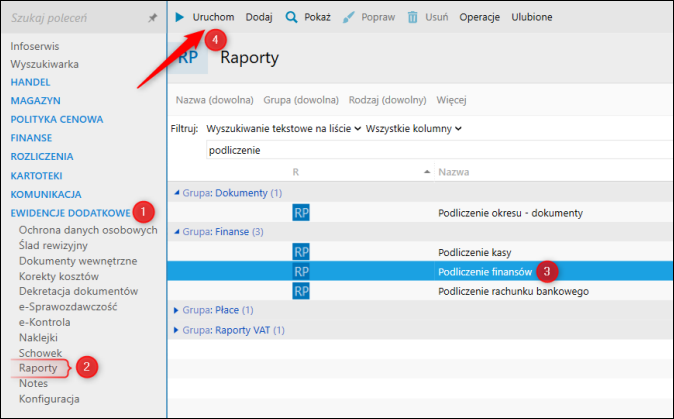Viewport: 674px width, 419px height.
Task: Open the ROZLICZENIA section
Action: tap(42, 156)
